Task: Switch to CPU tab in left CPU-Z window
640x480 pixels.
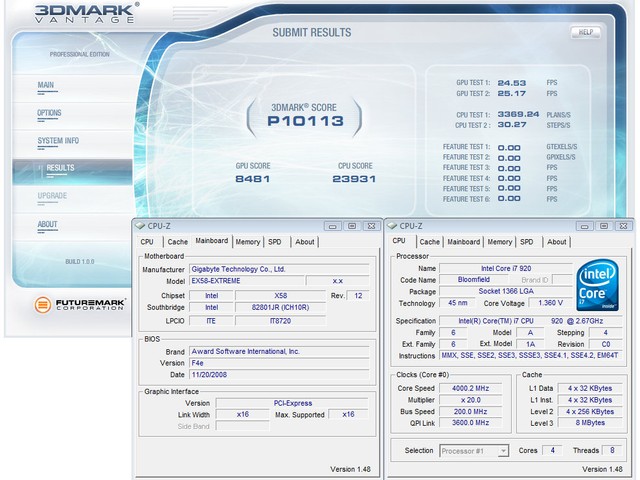Action: coord(147,242)
